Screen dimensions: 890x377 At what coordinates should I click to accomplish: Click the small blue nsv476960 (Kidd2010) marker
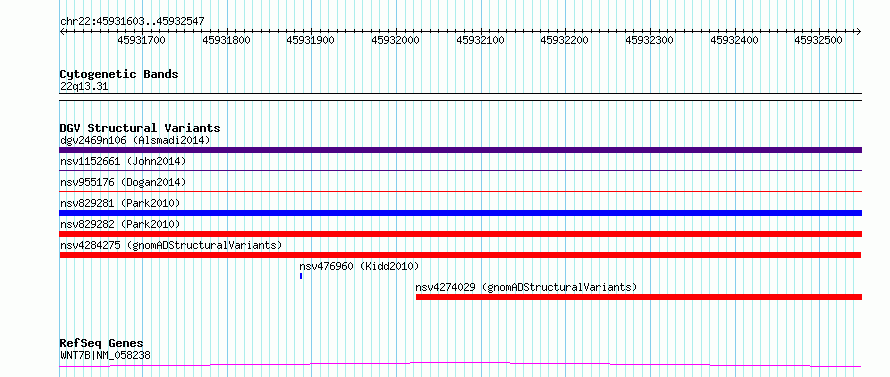point(301,276)
